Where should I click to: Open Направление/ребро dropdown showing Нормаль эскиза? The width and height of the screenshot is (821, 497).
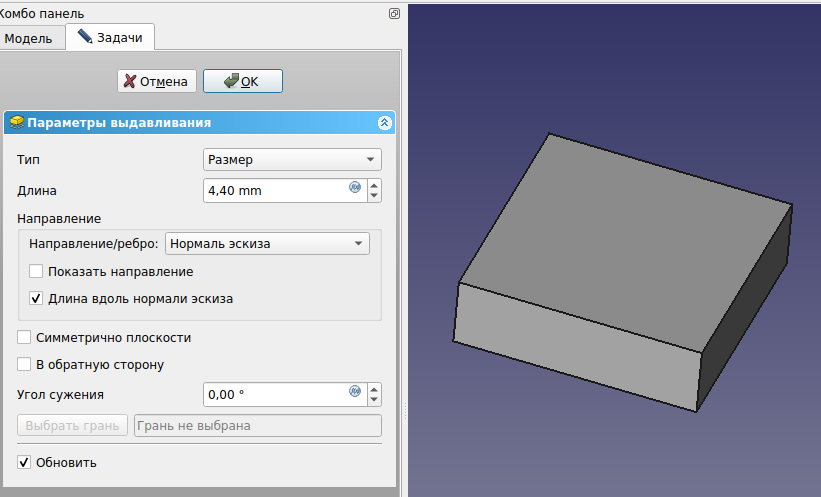pyautogui.click(x=267, y=244)
